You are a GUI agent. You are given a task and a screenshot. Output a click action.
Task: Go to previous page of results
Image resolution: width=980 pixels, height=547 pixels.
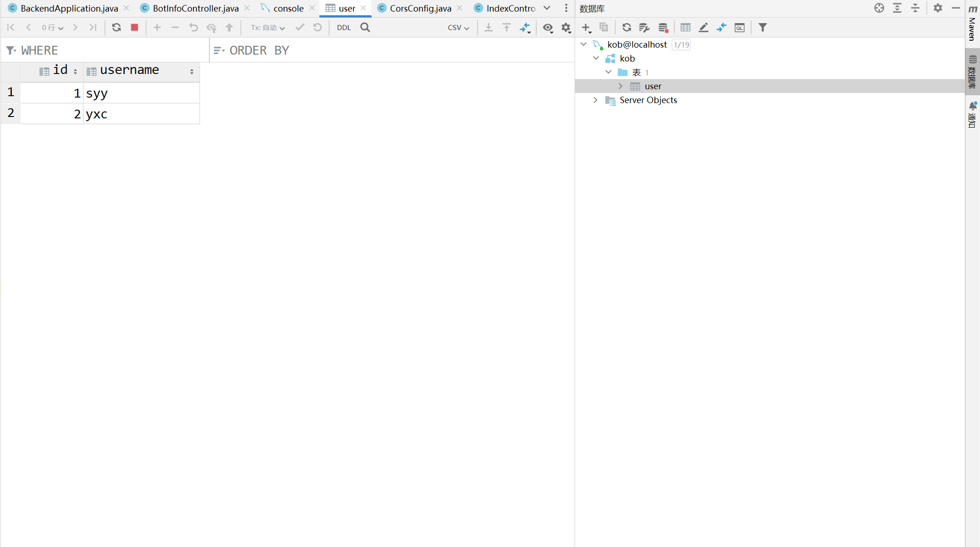[29, 28]
